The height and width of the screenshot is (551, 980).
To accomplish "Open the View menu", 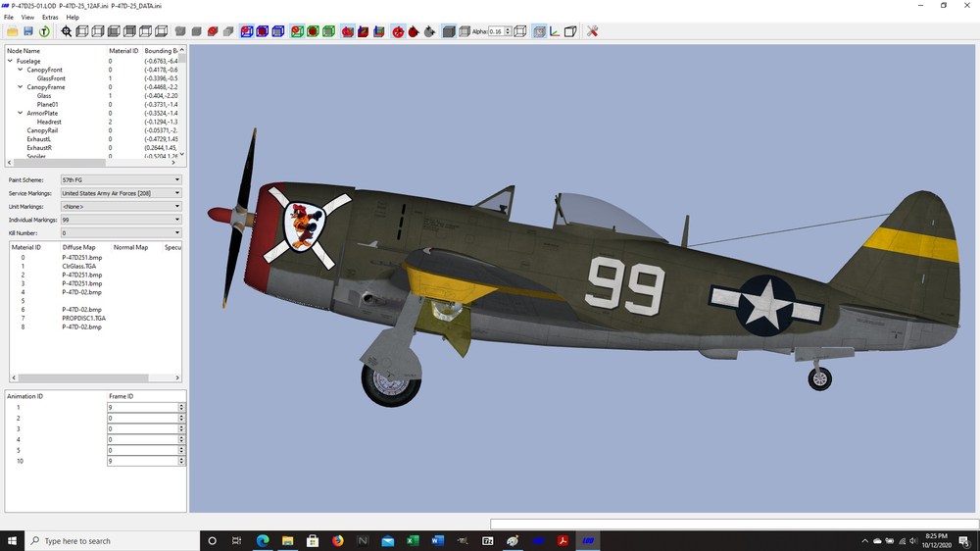I will (x=27, y=17).
